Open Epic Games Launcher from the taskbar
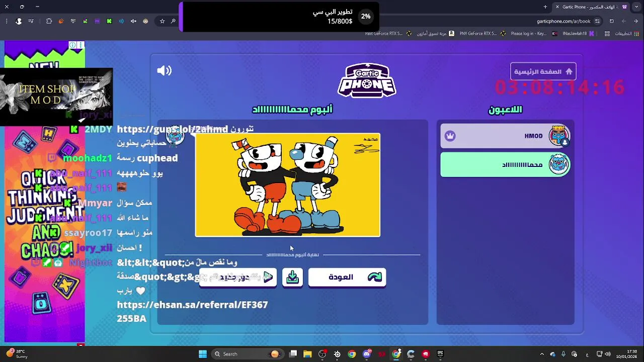Screen dimensions: 644x362 [x=440, y=354]
